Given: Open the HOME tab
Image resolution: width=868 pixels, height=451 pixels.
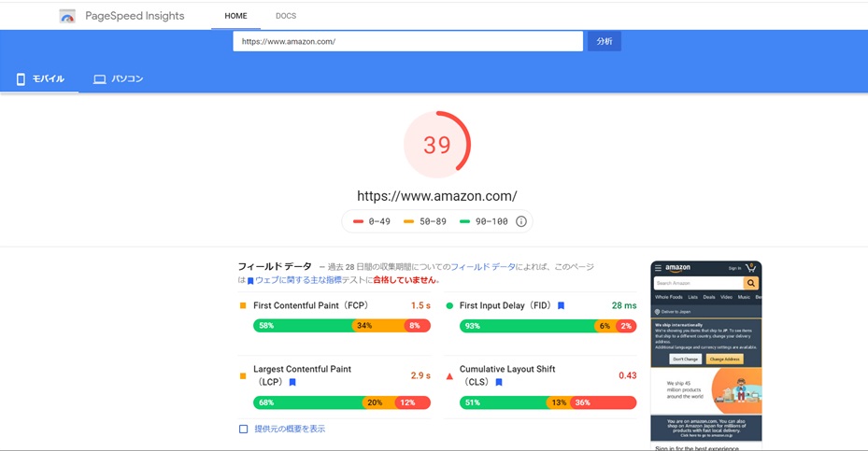Looking at the screenshot, I should coord(235,16).
